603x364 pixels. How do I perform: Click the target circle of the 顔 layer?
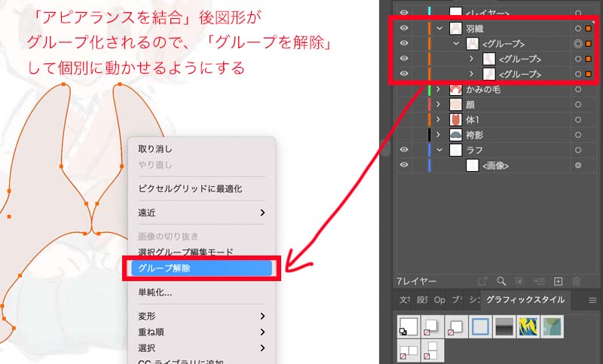coord(578,105)
